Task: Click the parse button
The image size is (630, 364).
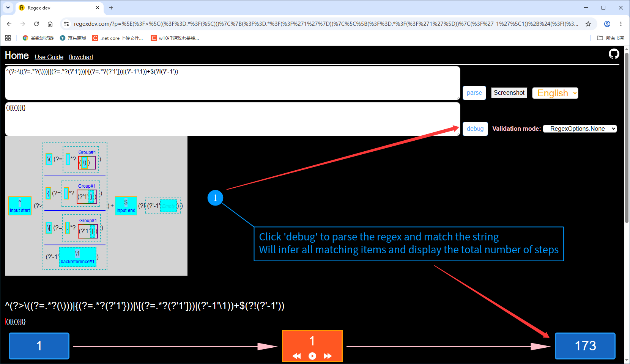Action: tap(474, 93)
